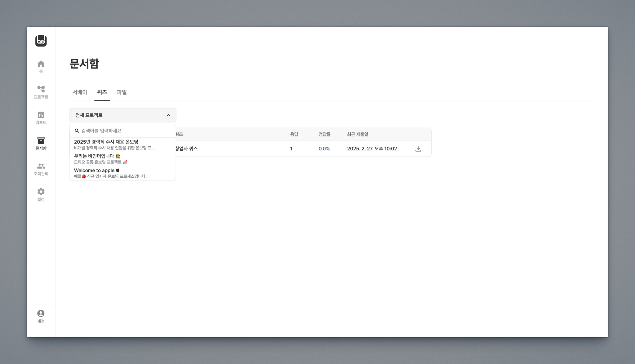Go to the 홈 home icon
This screenshot has width=635, height=364.
pyautogui.click(x=41, y=64)
